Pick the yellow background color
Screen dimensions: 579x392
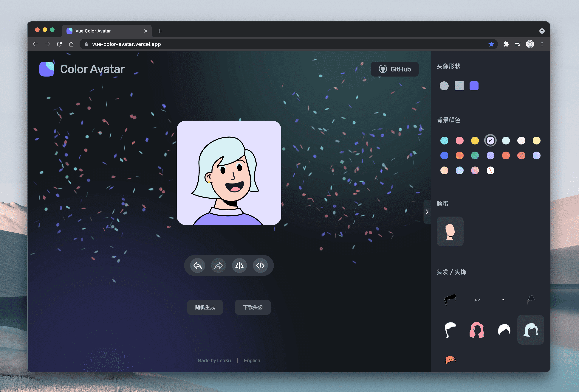(x=475, y=140)
